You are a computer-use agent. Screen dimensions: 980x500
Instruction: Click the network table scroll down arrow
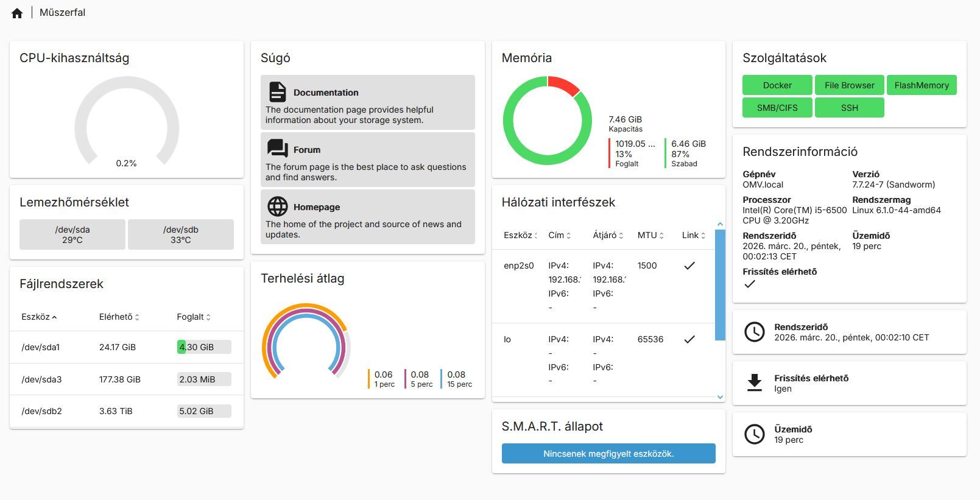tap(720, 397)
